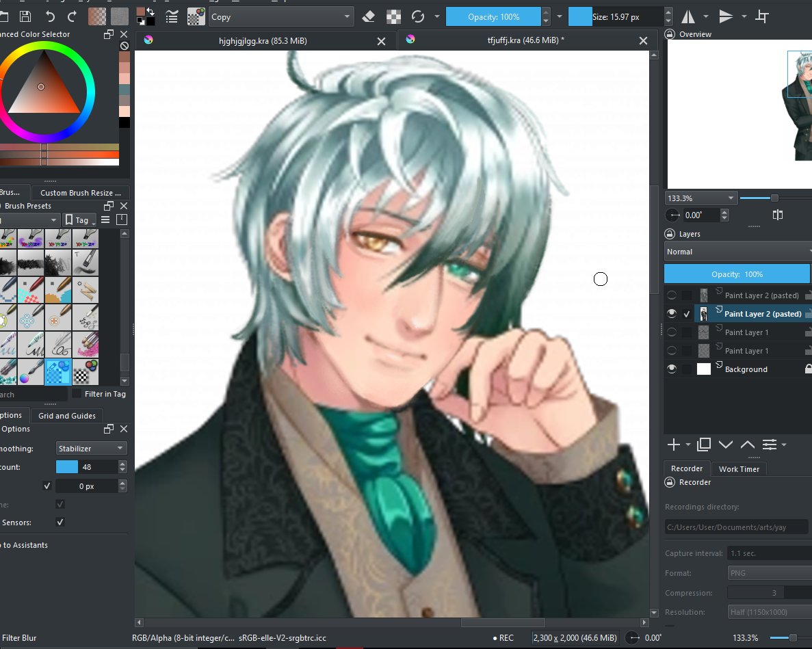
Task: Hide the selected Paint Layer 2 (pasted)
Action: point(672,314)
